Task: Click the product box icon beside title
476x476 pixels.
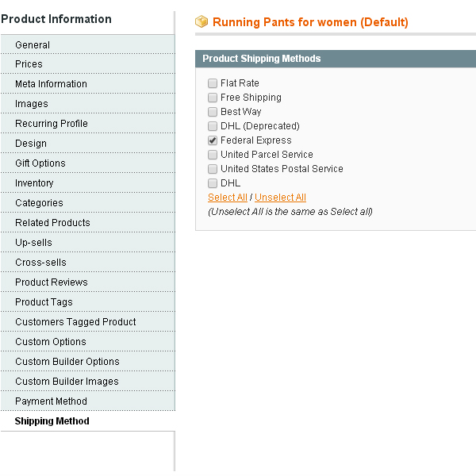Action: (202, 22)
